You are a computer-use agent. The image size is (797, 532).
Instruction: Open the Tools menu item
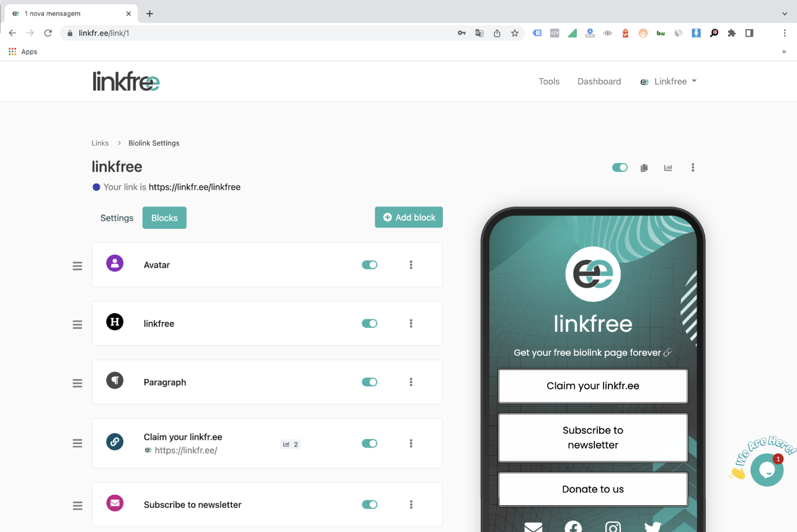pyautogui.click(x=549, y=81)
